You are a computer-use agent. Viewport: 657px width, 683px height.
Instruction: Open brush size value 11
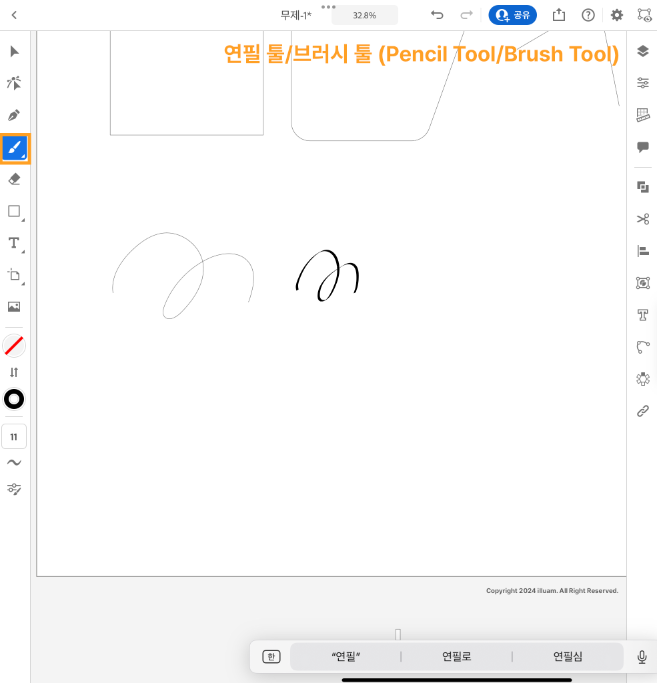(14, 436)
